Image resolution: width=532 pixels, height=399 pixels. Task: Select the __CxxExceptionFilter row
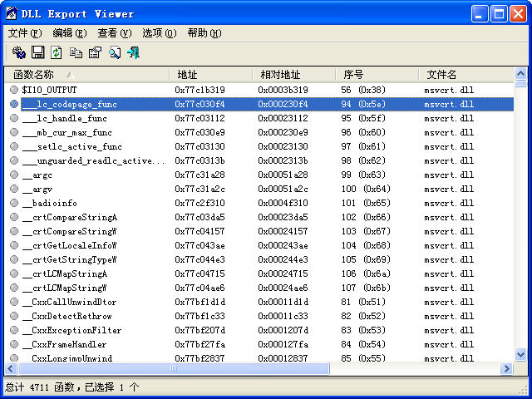[259, 330]
